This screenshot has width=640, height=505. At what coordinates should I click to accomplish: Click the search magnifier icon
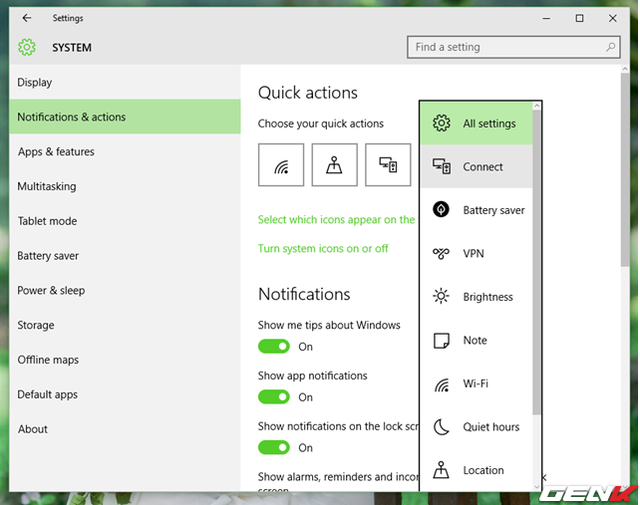(611, 47)
